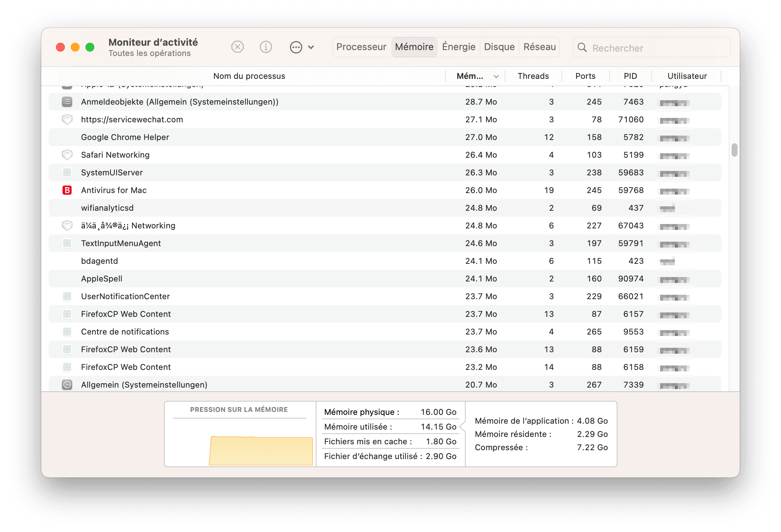Select the Mémoire tab
781x532 pixels.
pyautogui.click(x=414, y=47)
